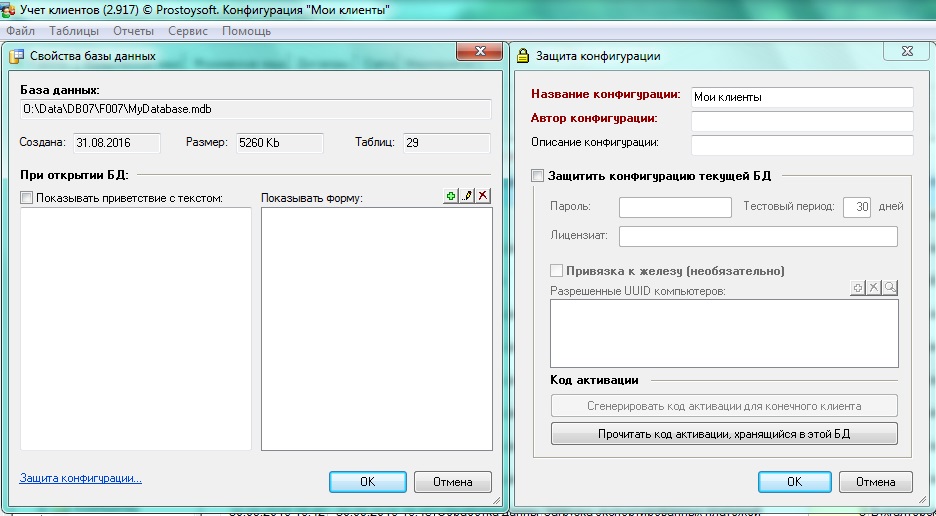Click the creation date 31.08.2016
936x516 pixels.
pyautogui.click(x=117, y=143)
